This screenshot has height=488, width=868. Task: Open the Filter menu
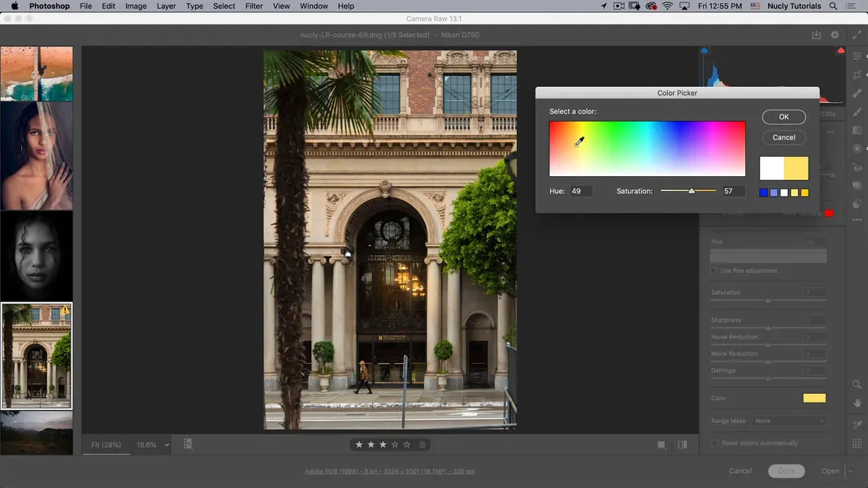254,6
